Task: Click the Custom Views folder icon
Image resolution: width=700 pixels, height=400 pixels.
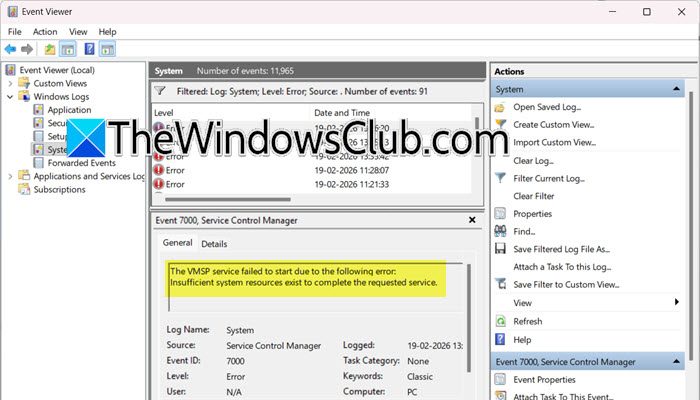Action: pyautogui.click(x=24, y=83)
